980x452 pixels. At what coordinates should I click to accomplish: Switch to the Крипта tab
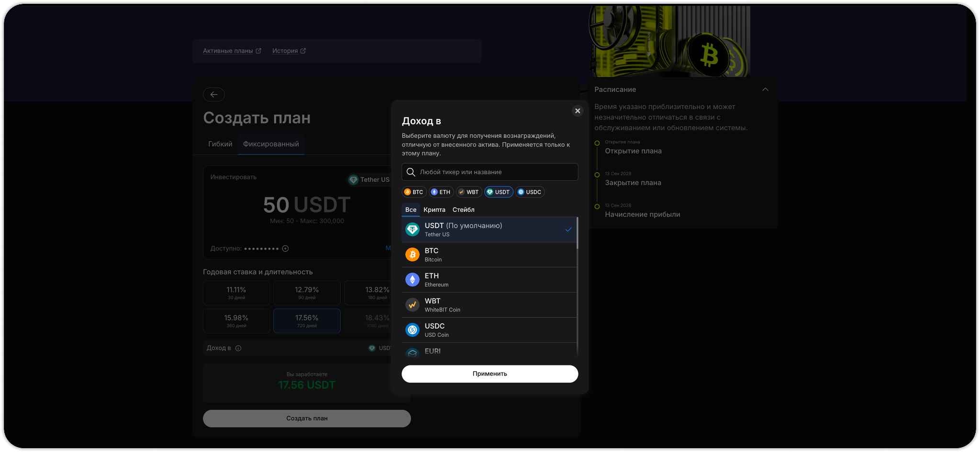coord(434,210)
